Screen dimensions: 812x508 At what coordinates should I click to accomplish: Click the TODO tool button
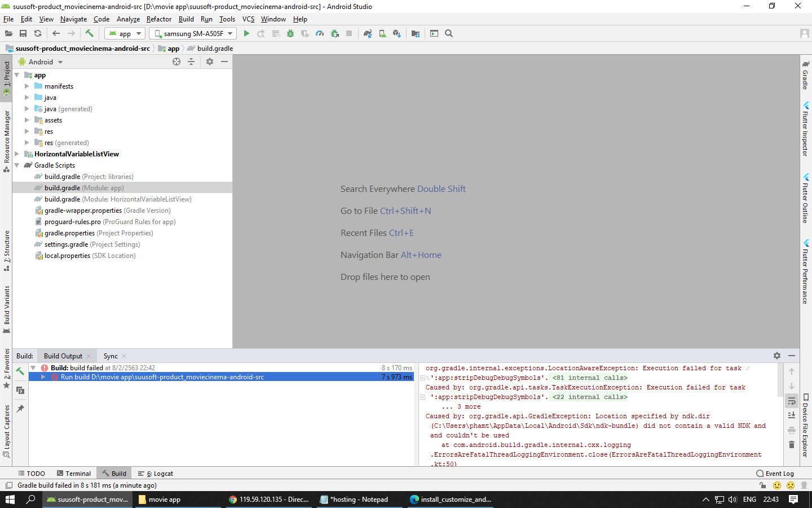(32, 474)
